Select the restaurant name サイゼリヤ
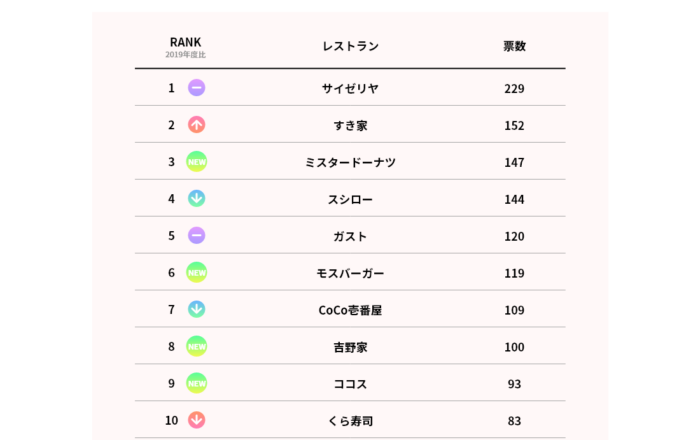Screen dimensions: 700x440 [350, 89]
